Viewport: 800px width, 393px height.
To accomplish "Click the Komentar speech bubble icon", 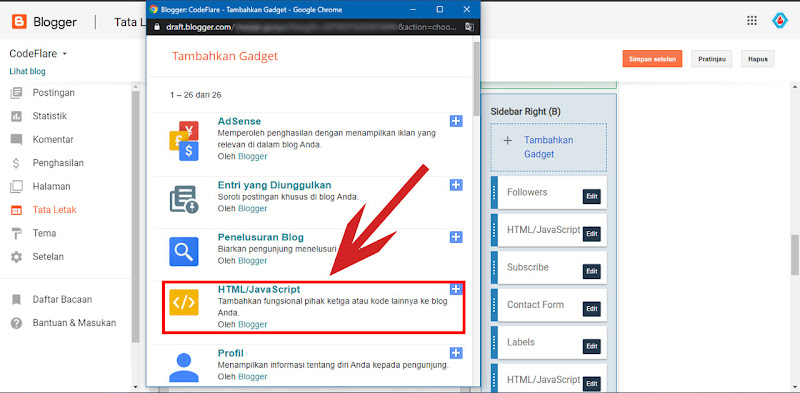I will tap(16, 140).
